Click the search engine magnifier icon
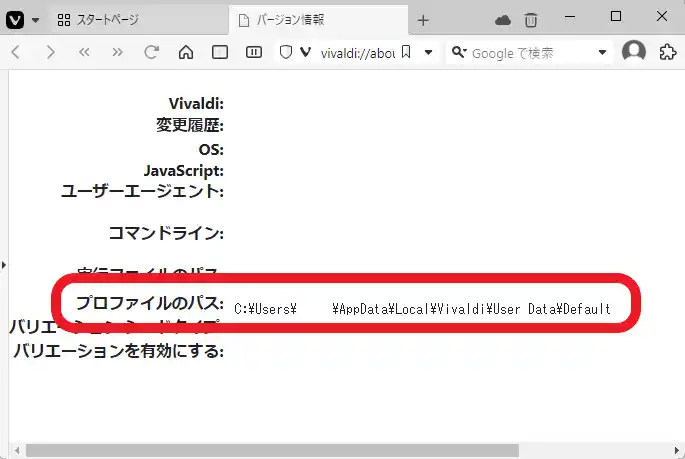The width and height of the screenshot is (685, 459). click(x=459, y=52)
